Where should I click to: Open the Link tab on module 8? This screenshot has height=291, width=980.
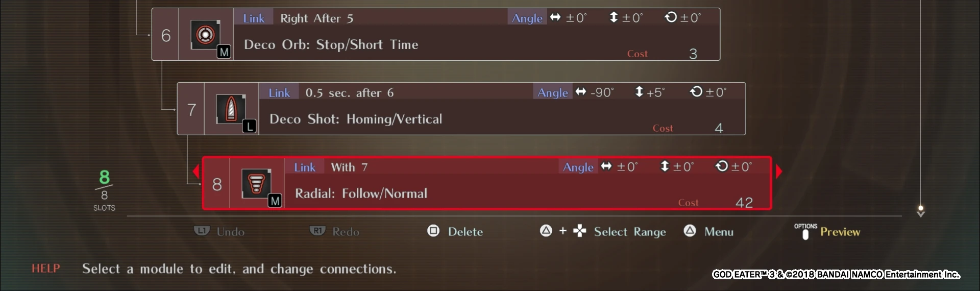click(305, 167)
